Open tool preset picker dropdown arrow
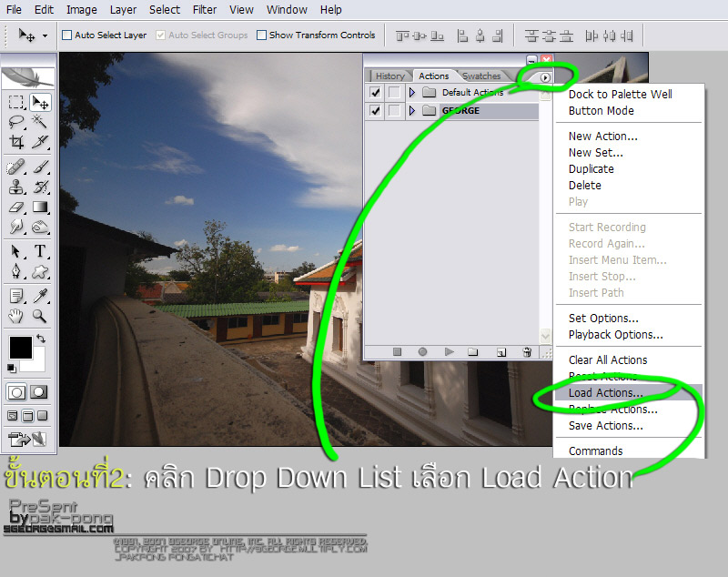Screen dimensions: 728x577 [45, 35]
